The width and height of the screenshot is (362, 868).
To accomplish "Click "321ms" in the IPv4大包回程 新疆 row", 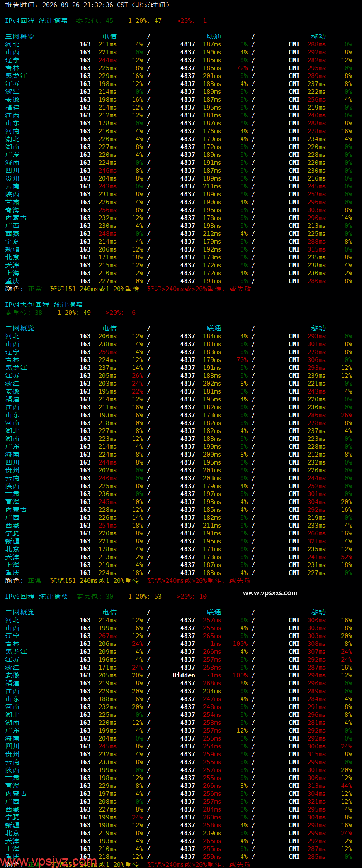I will pyautogui.click(x=316, y=541).
